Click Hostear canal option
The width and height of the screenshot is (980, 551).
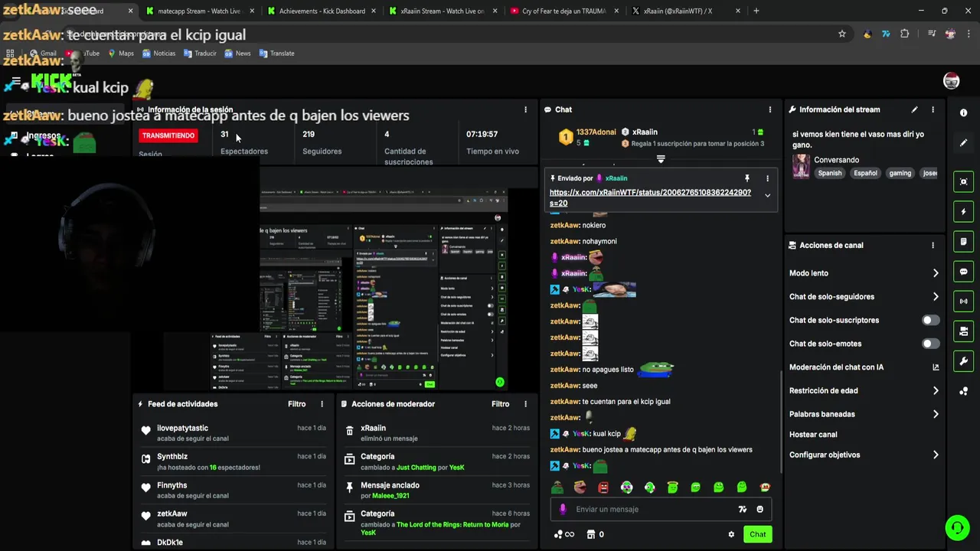813,435
